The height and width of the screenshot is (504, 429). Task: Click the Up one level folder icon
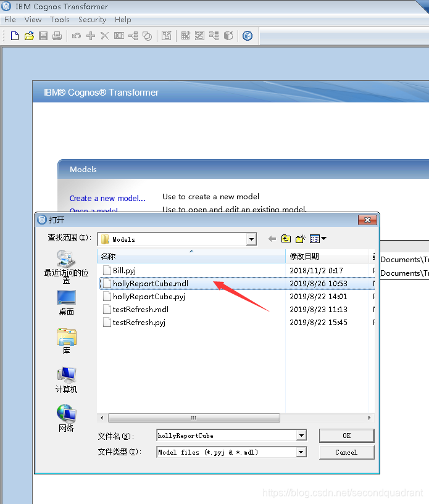point(286,239)
